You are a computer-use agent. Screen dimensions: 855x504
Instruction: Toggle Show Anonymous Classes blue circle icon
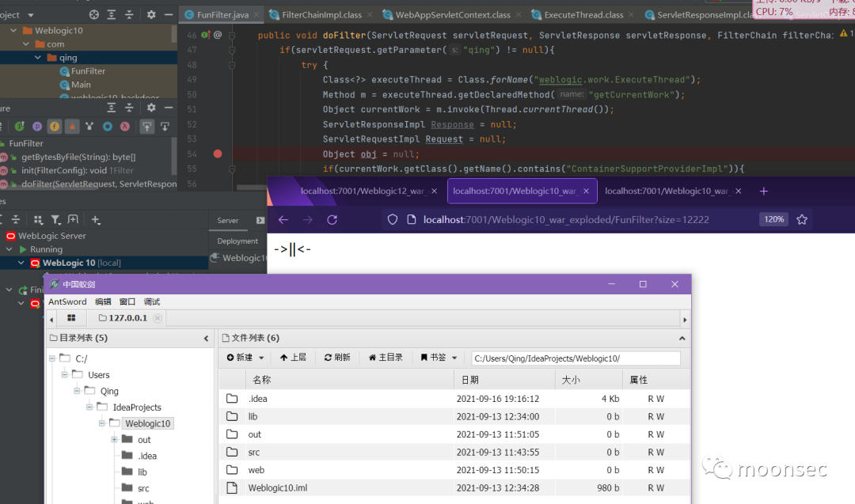(108, 127)
